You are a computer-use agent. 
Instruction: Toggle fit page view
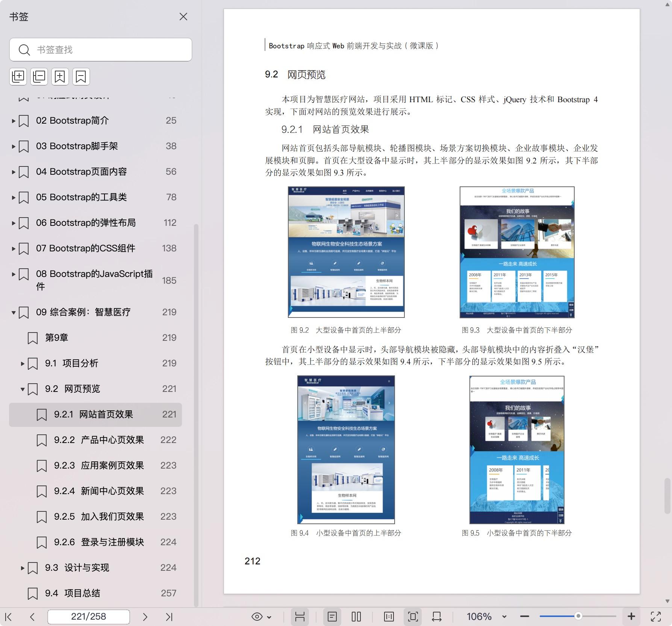click(x=413, y=617)
